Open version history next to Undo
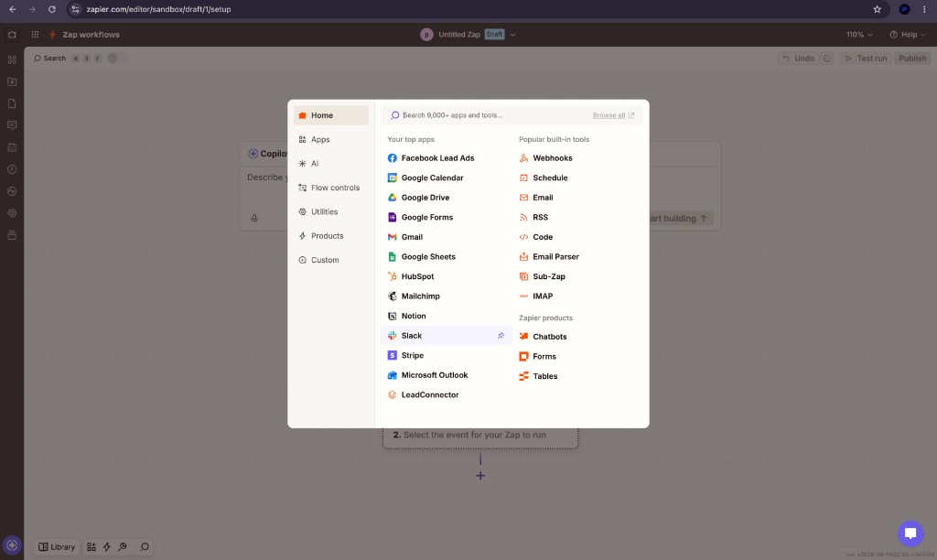The width and height of the screenshot is (937, 560). pos(827,59)
